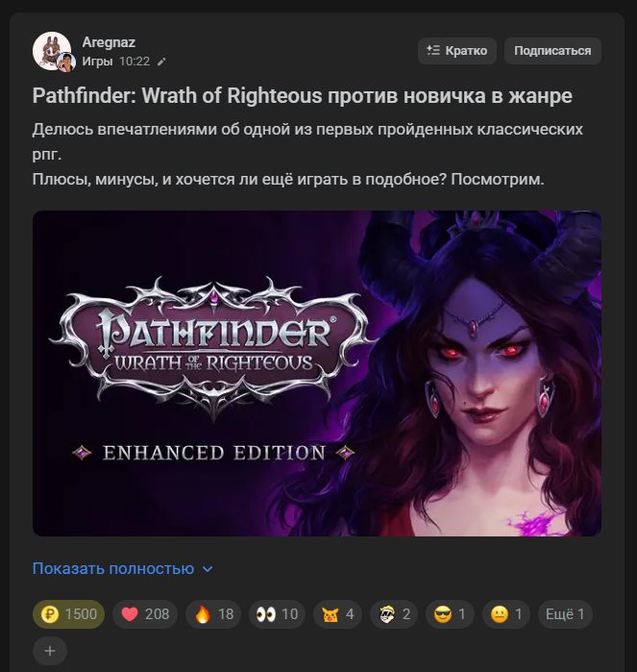Click the sunglasses emoji reaction
Image resolution: width=637 pixels, height=672 pixels.
coord(450,614)
